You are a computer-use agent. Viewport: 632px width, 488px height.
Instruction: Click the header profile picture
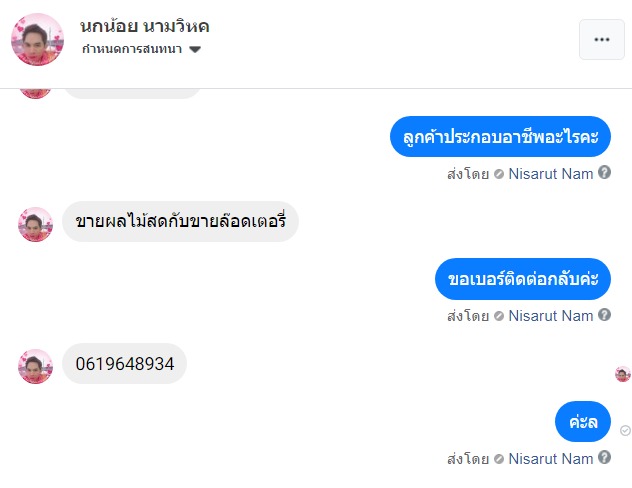[37, 39]
